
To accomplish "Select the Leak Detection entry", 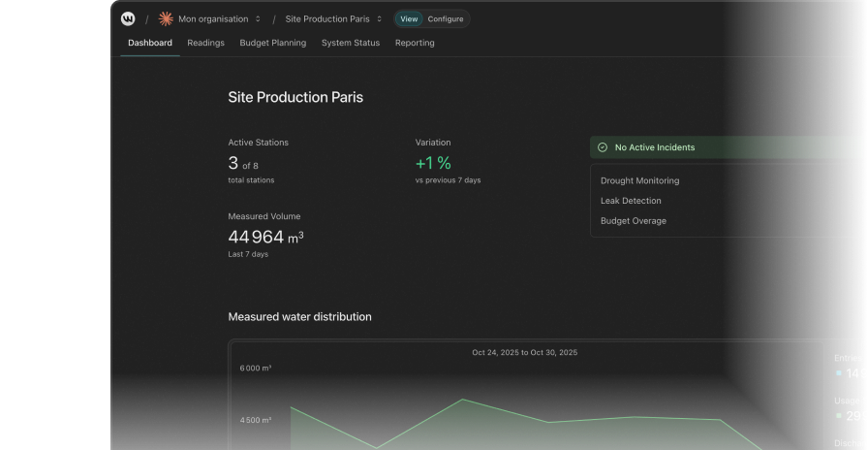I will click(x=631, y=201).
